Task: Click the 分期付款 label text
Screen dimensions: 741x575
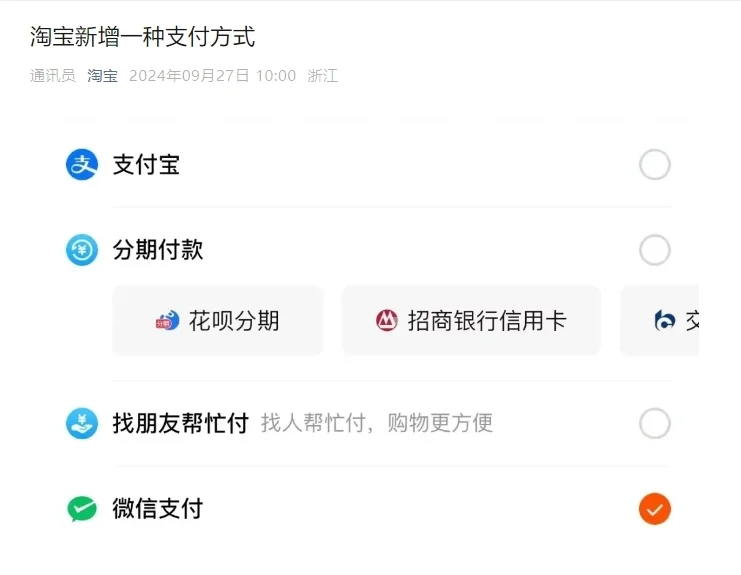Action: pos(158,250)
